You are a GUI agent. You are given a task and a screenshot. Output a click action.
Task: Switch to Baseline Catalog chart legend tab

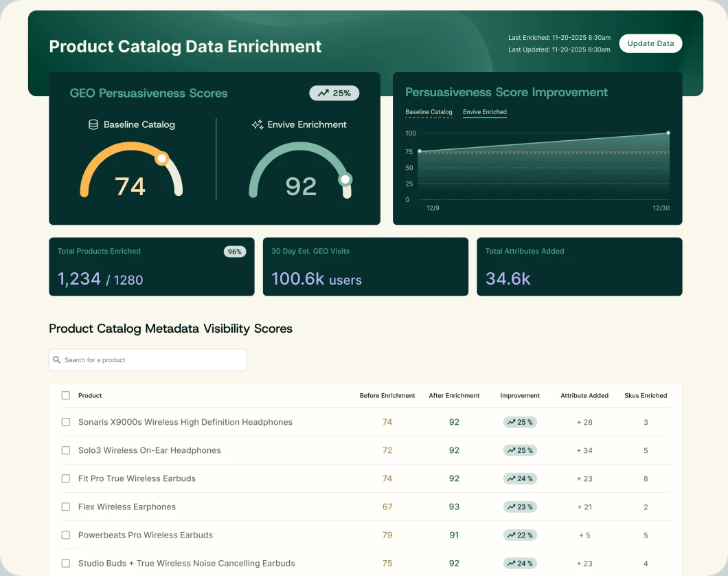click(429, 112)
